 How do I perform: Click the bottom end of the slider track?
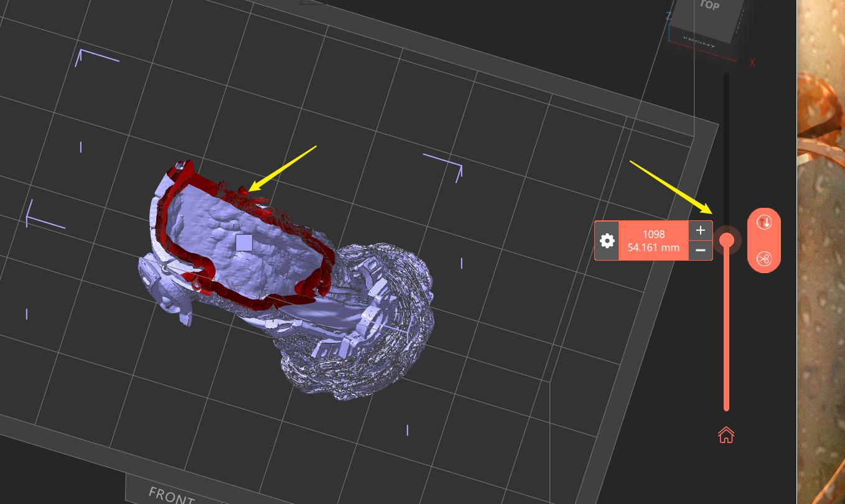726,409
